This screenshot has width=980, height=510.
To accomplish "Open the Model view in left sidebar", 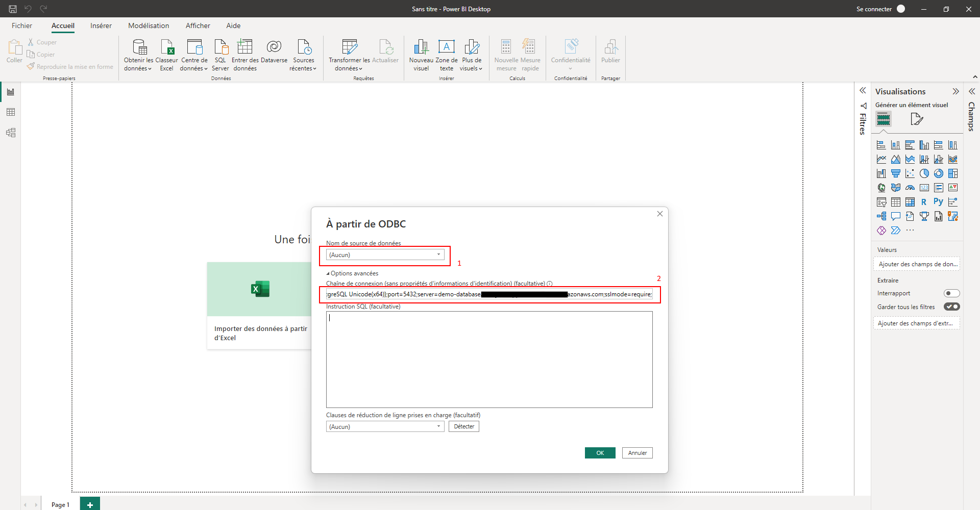I will [11, 133].
